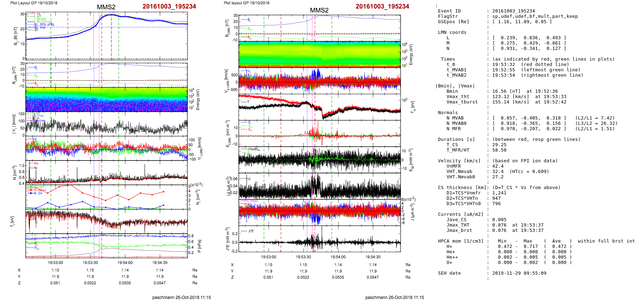Click the red event ID above the right plot

click(382, 6)
